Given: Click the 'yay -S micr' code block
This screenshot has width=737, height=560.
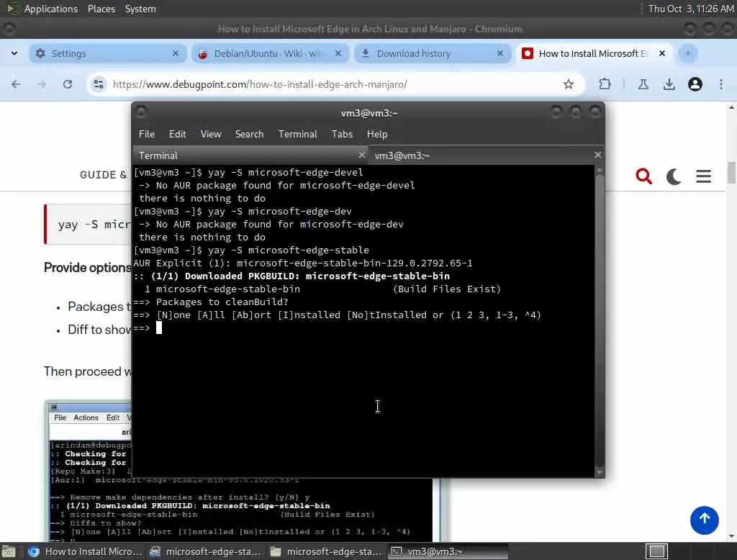Looking at the screenshot, I should 88,225.
